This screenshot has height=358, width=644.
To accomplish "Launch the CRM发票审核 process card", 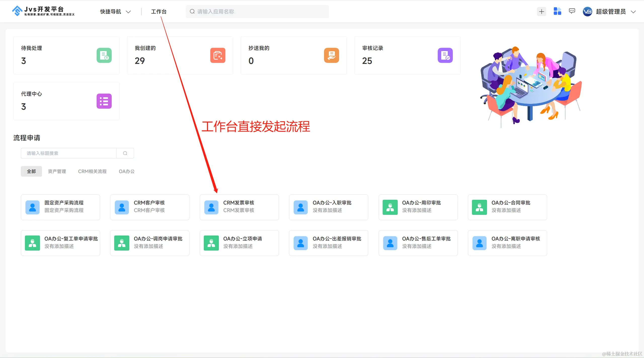I will coord(239,207).
